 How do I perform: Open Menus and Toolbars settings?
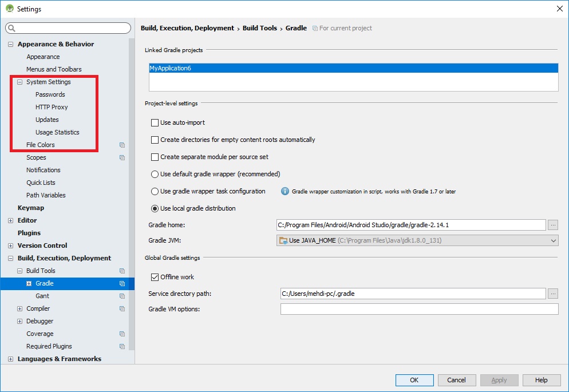tap(54, 69)
